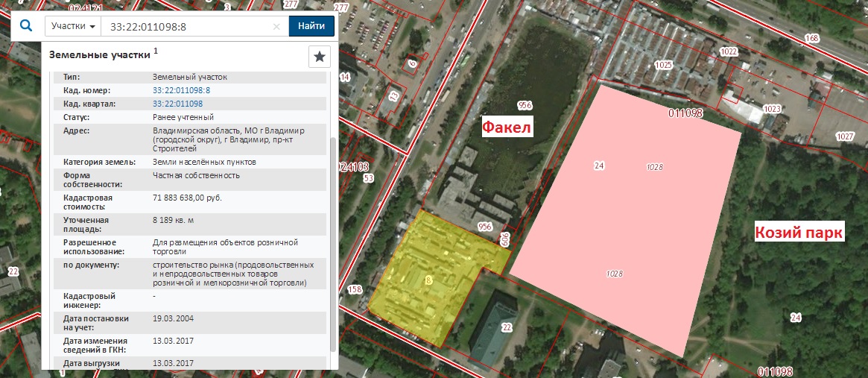
Task: Click the info panel vertical scrollbar
Action: coord(332,224)
